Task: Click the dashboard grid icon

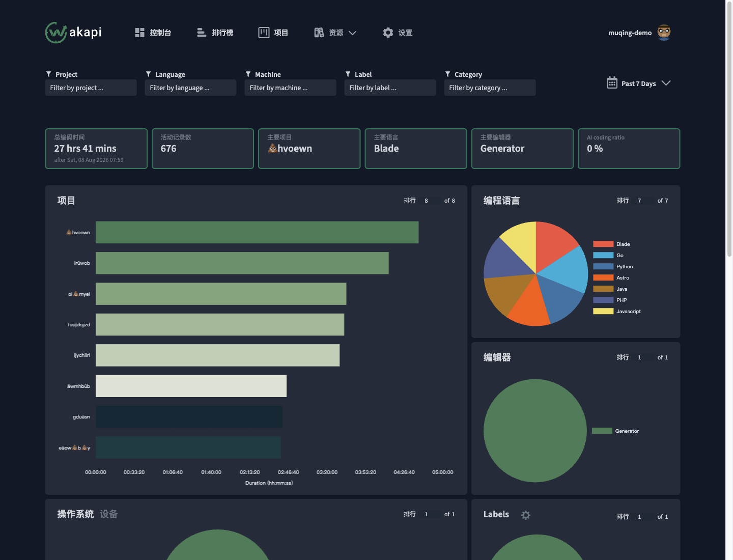Action: (x=139, y=33)
